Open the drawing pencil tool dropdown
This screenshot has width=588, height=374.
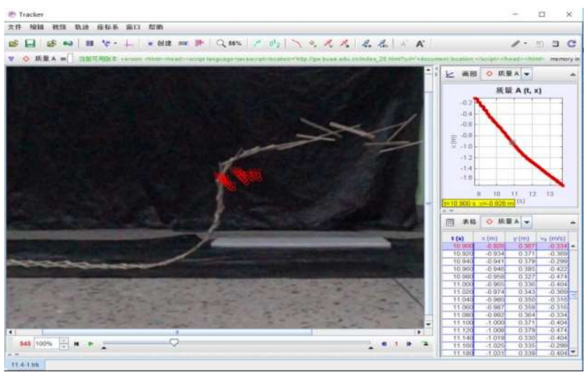pos(519,43)
